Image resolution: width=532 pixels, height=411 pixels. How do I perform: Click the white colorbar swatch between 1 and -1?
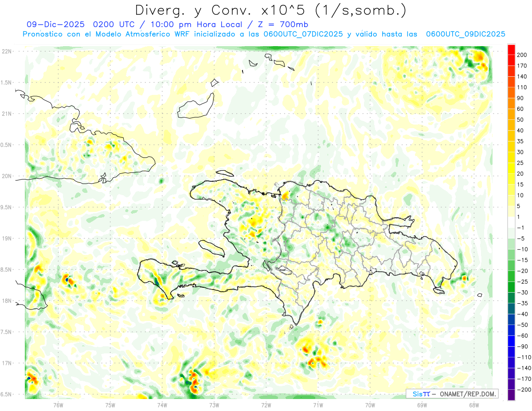point(511,222)
